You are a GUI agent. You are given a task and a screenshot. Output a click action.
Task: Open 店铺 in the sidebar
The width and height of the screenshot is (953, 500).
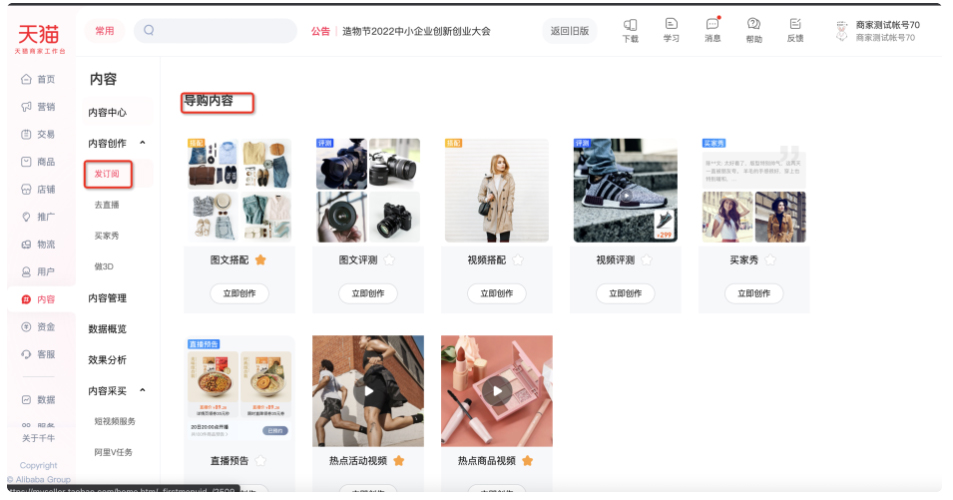(x=38, y=190)
